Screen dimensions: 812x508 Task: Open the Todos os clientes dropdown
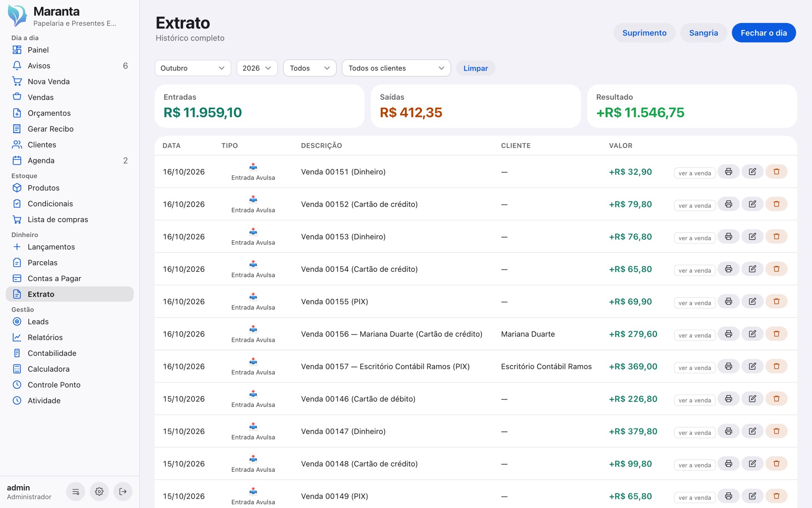click(396, 68)
